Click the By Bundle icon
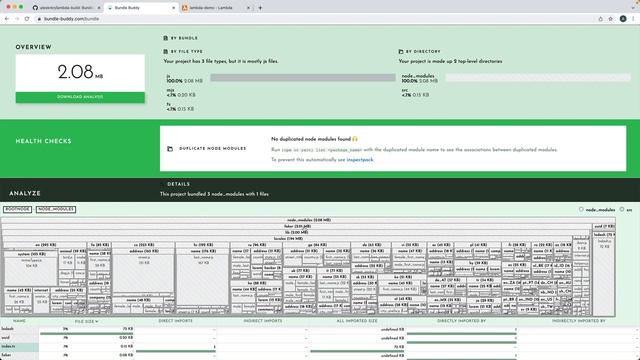640x360 pixels. 165,38
